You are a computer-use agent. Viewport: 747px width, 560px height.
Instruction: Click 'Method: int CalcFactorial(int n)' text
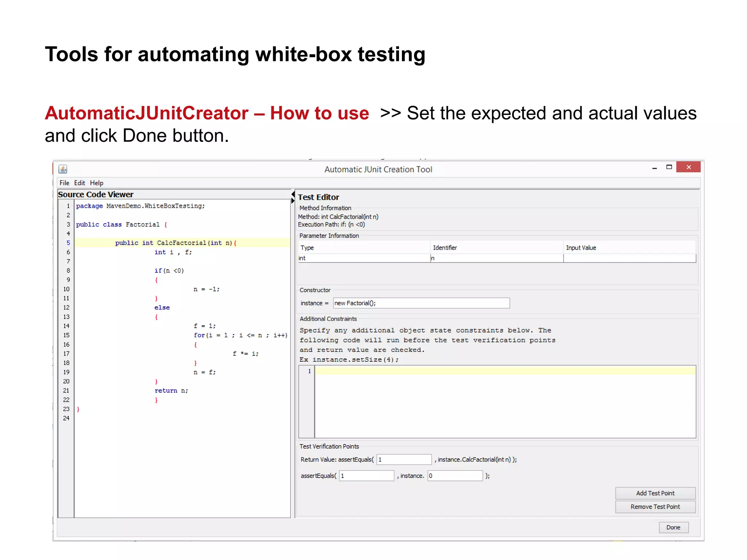pos(338,217)
